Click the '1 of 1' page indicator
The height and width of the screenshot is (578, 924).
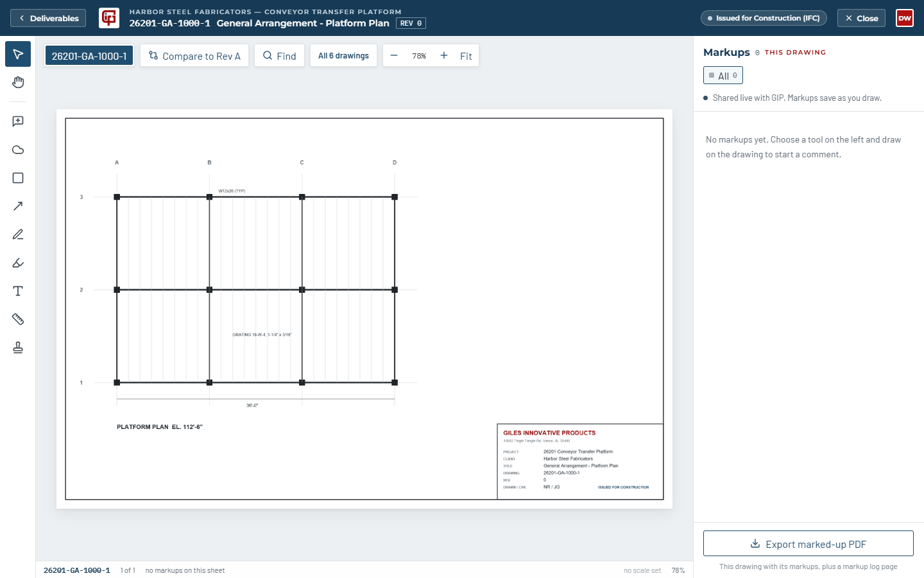(x=128, y=570)
